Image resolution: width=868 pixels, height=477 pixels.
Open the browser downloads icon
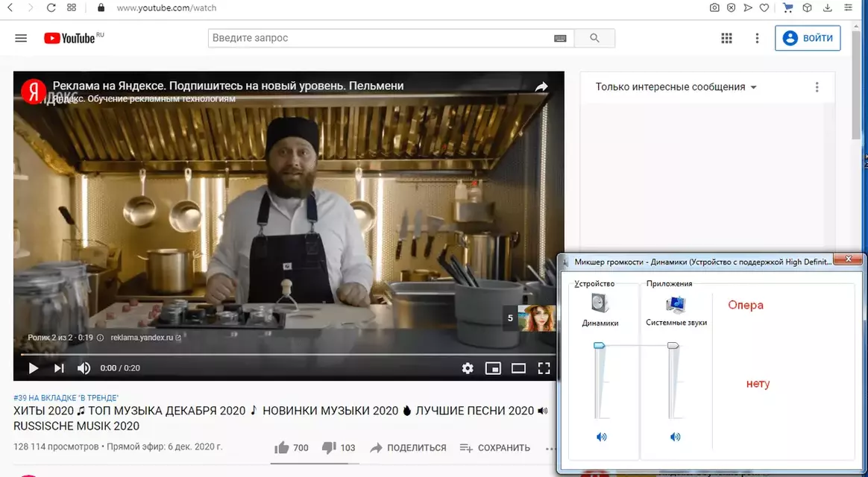828,7
